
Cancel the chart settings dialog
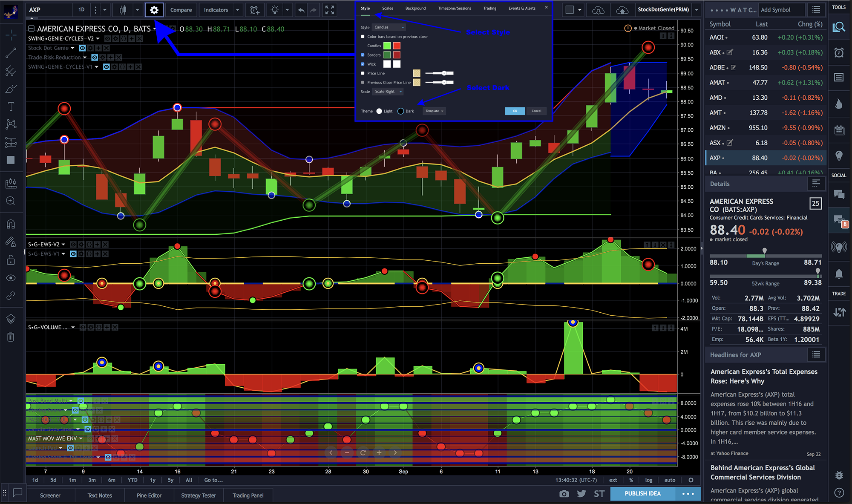click(536, 111)
